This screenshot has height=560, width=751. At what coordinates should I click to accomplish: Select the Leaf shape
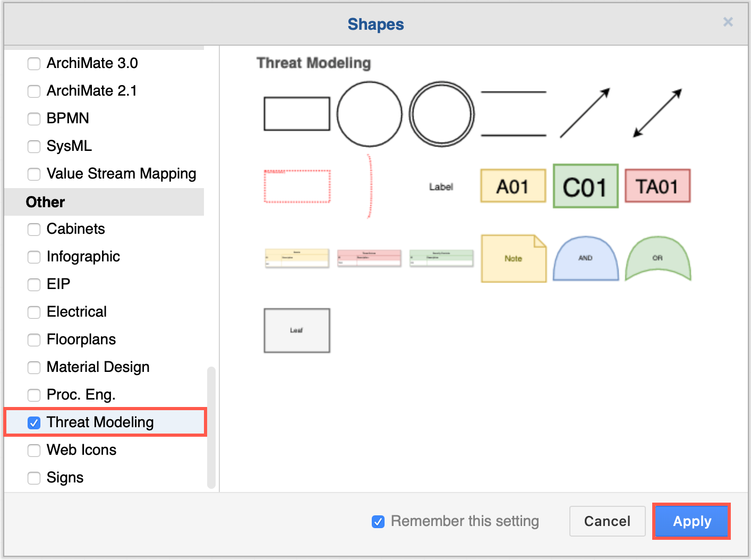[296, 330]
